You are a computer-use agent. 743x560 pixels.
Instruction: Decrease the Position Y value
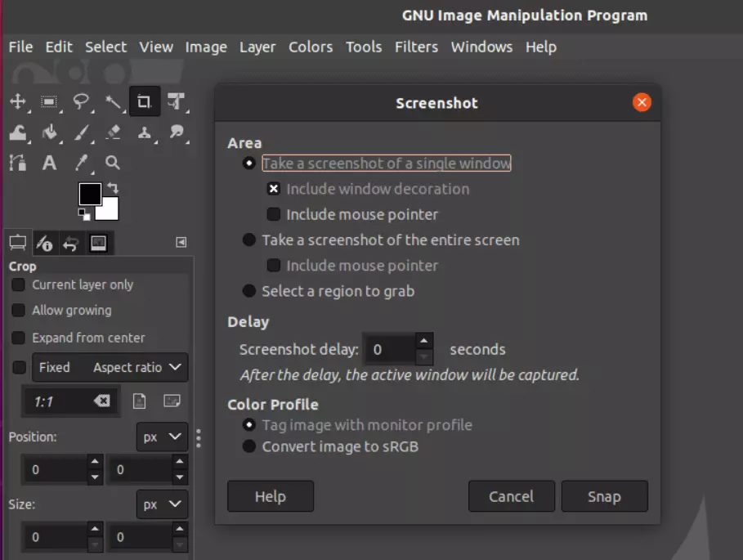180,477
